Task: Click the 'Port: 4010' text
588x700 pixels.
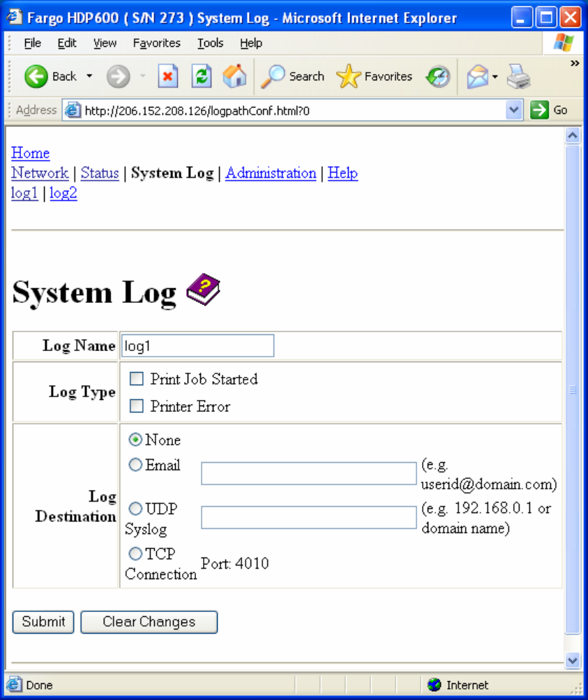Action: point(235,563)
